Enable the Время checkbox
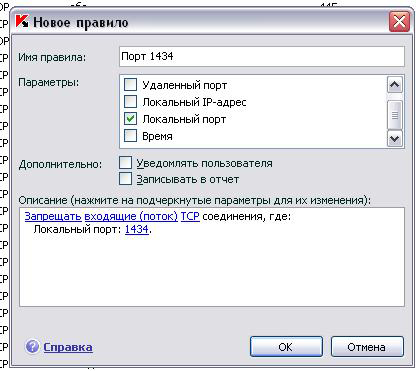The image size is (420, 371). pos(130,136)
